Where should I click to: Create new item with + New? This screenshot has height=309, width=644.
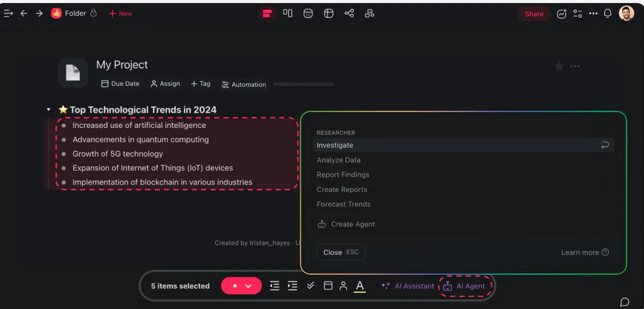click(x=120, y=14)
